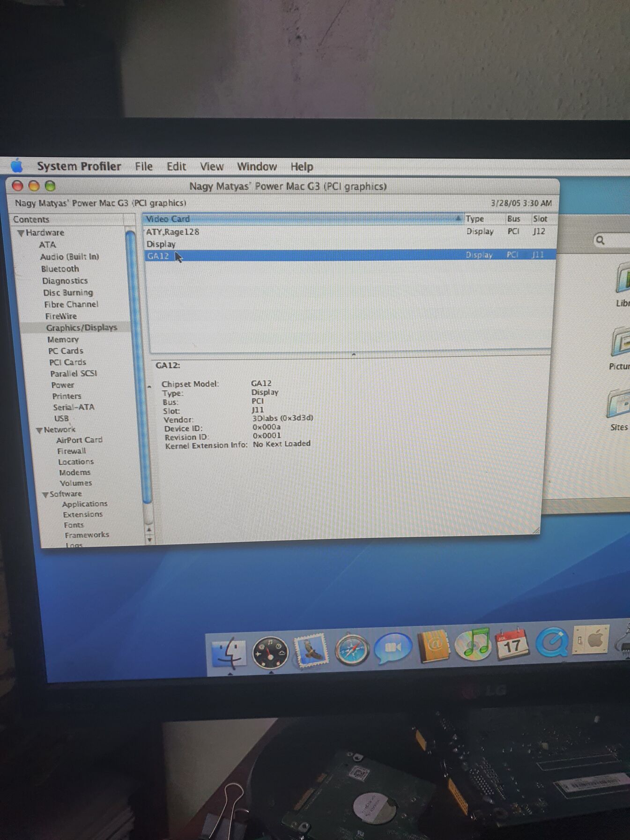The height and width of the screenshot is (840, 630).
Task: Collapse the Network tree section
Action: pos(39,430)
